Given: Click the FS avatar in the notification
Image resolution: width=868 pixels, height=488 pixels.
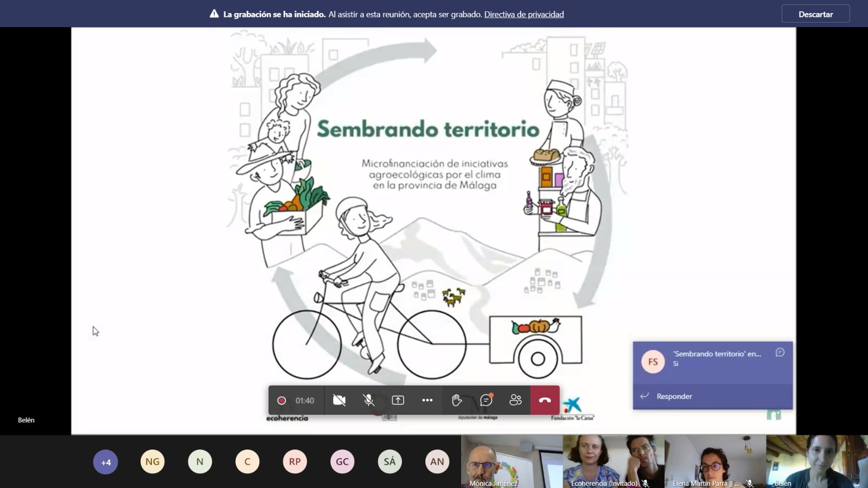Looking at the screenshot, I should [653, 362].
